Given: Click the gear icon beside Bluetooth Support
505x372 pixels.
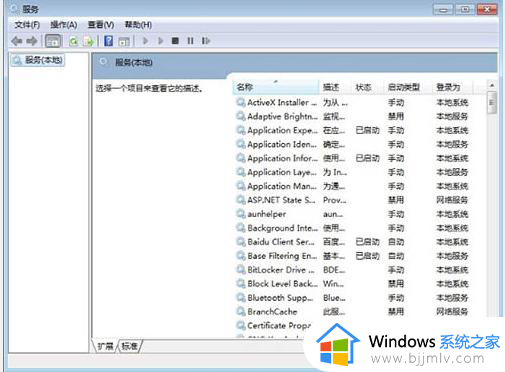Looking at the screenshot, I should pos(240,297).
